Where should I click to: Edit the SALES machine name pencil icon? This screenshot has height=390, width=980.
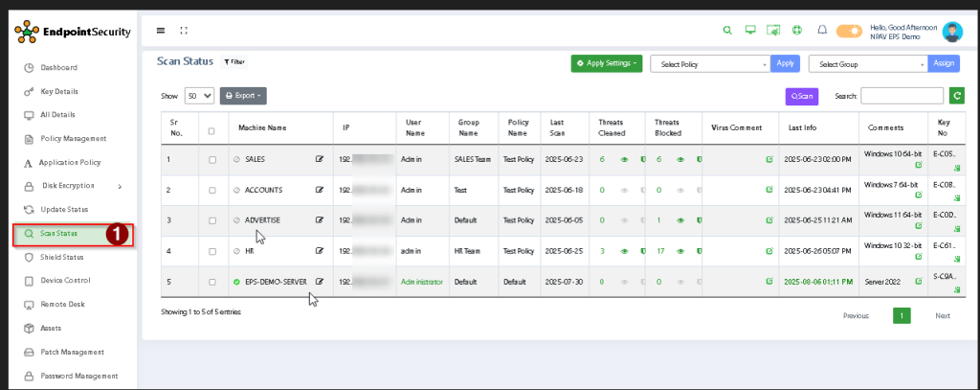tap(320, 159)
